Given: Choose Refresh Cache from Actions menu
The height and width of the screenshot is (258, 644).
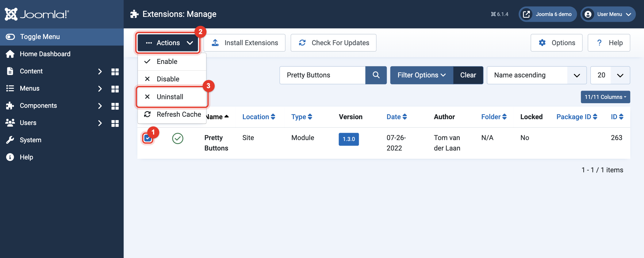Looking at the screenshot, I should 172,114.
